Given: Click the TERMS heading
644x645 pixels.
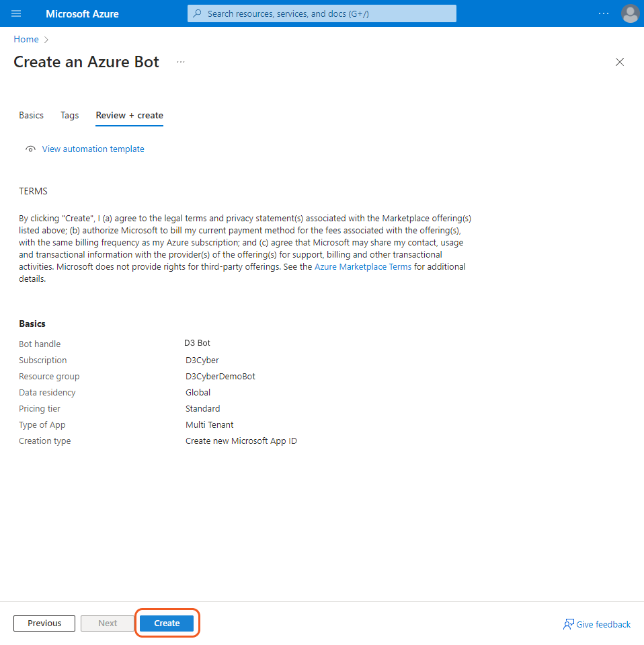Looking at the screenshot, I should 33,191.
